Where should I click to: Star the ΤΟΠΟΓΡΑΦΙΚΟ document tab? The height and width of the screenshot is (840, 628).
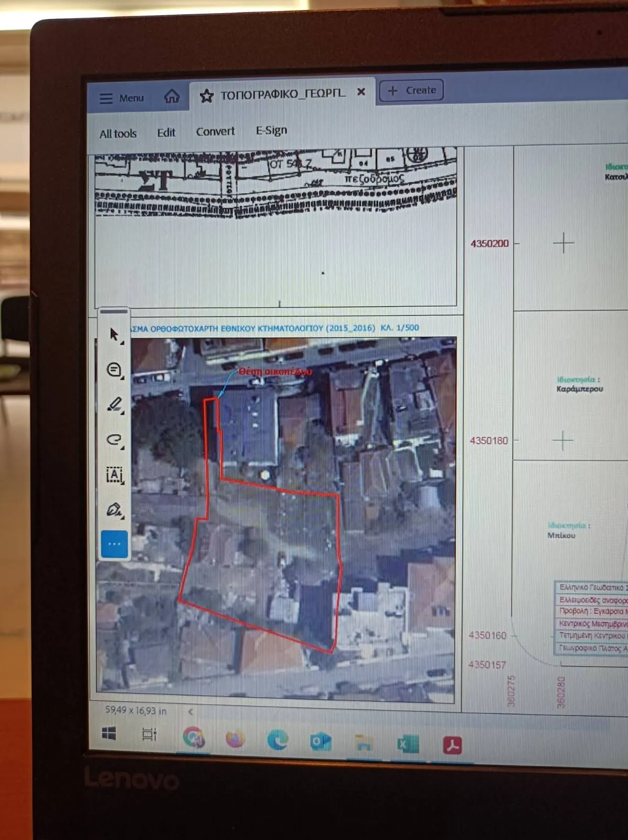[206, 96]
